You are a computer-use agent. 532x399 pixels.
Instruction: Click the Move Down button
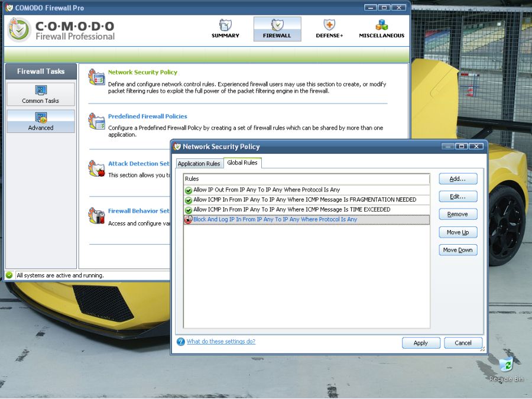458,250
